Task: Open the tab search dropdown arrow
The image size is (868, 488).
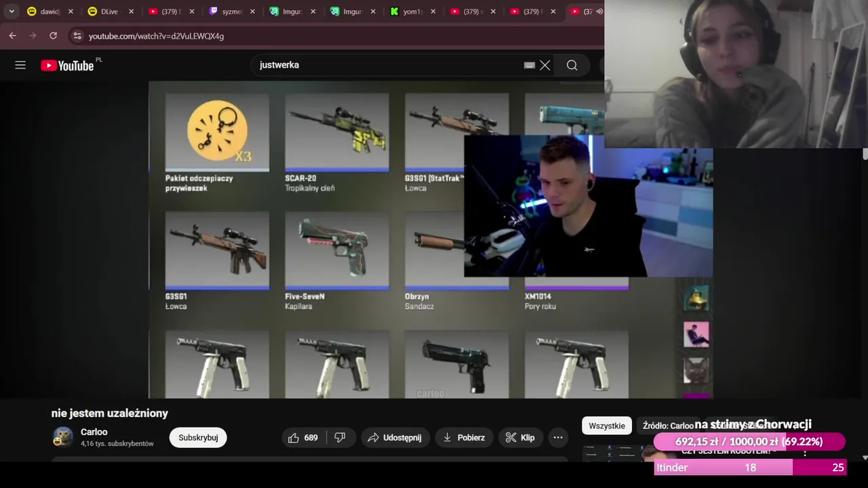Action: coord(12,12)
